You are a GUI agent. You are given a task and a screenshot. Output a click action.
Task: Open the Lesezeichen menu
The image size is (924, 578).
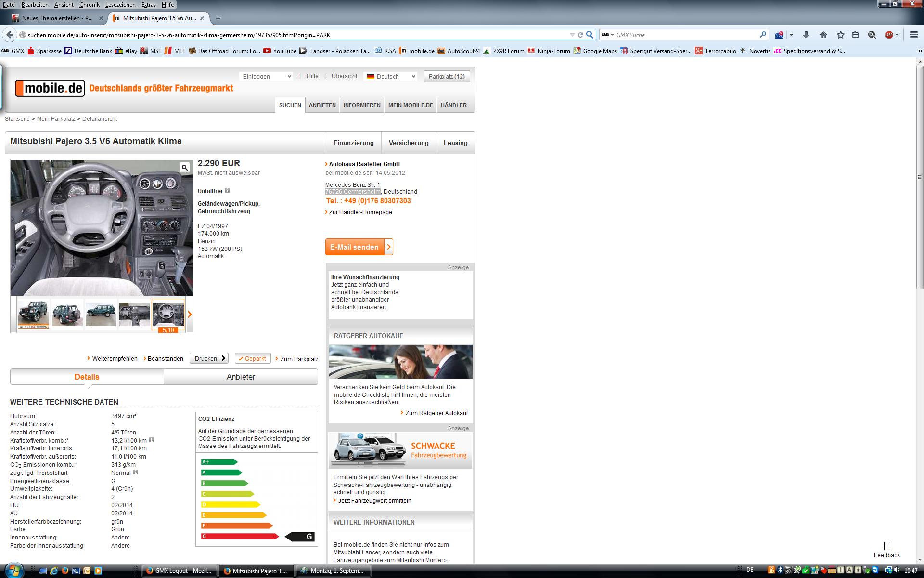coord(120,4)
